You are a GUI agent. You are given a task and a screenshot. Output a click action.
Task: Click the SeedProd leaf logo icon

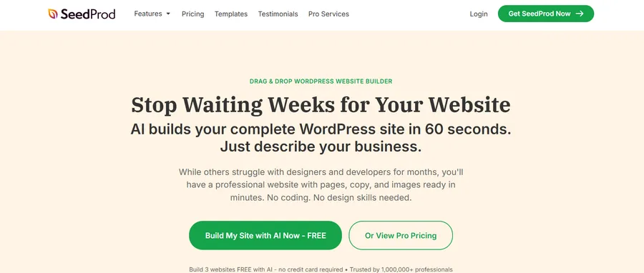click(x=52, y=14)
